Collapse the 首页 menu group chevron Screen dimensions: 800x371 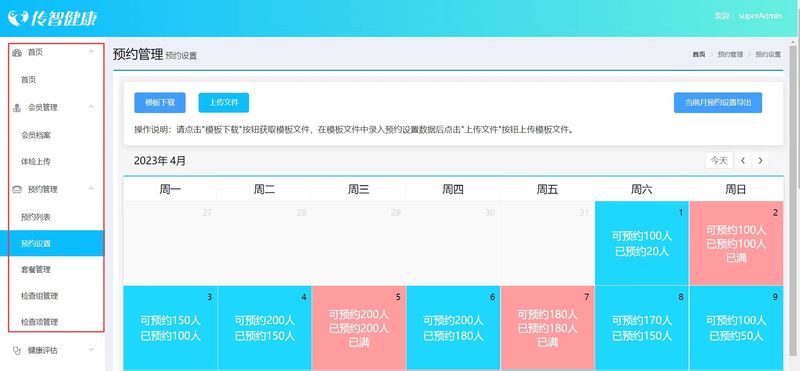click(91, 52)
